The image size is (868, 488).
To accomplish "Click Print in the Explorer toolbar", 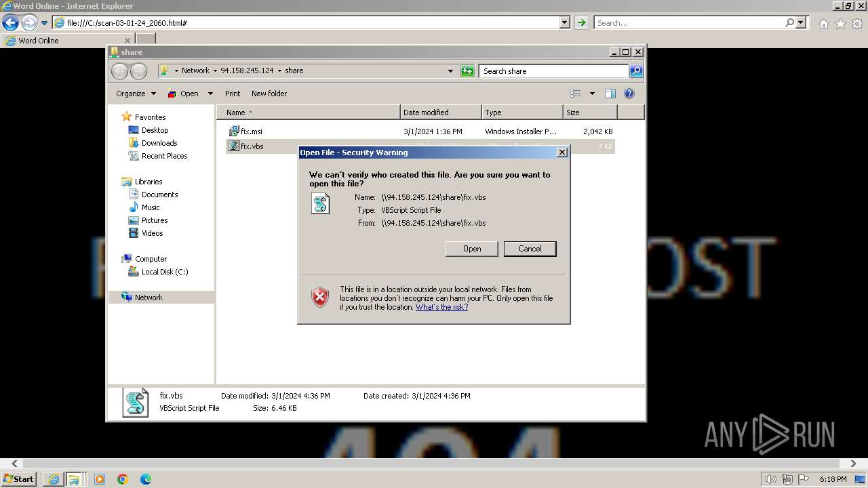I will tap(233, 94).
